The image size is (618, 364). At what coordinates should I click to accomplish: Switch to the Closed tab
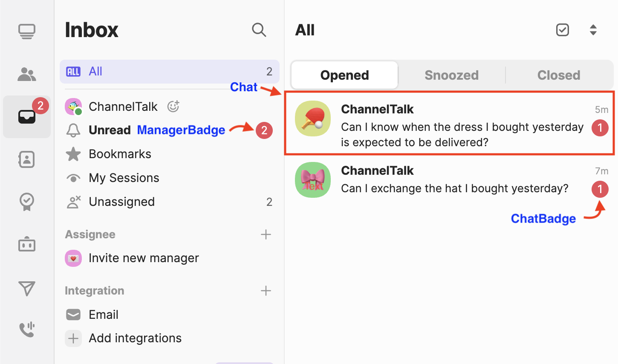point(559,75)
